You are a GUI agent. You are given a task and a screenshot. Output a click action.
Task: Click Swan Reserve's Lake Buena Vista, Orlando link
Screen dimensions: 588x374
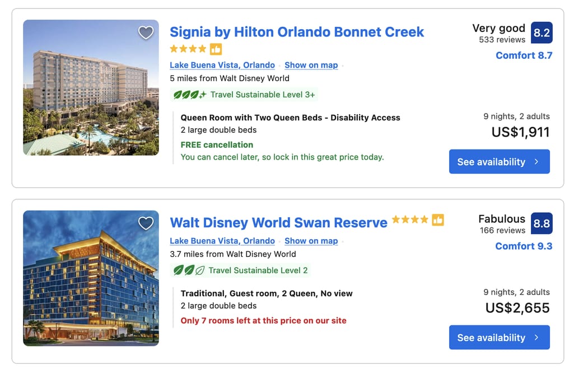pyautogui.click(x=222, y=241)
